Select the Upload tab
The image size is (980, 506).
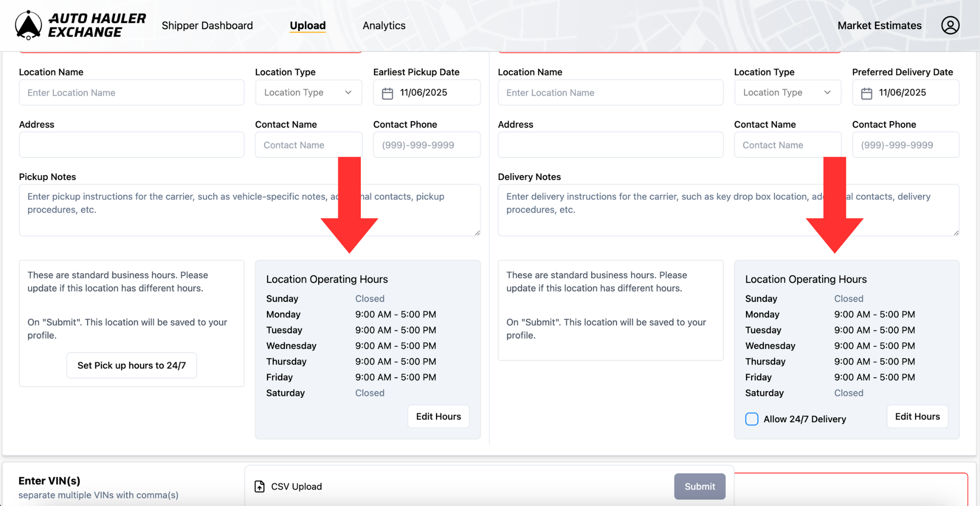[x=308, y=25]
